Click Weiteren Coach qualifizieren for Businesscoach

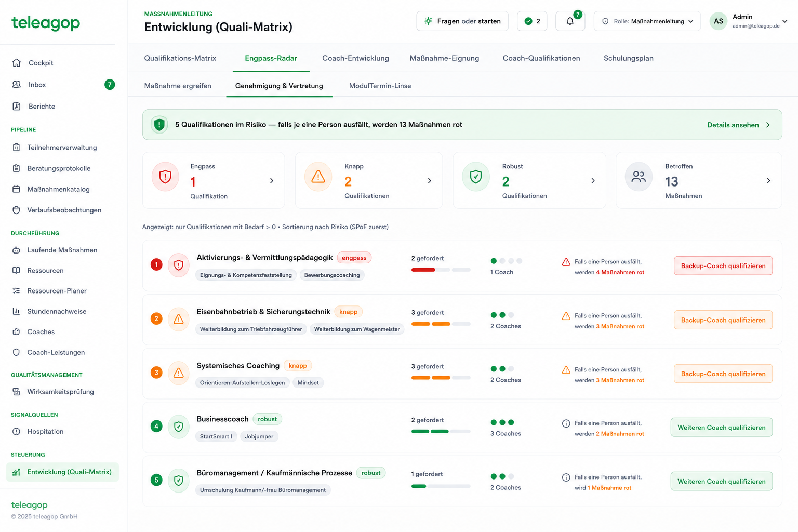pyautogui.click(x=722, y=428)
